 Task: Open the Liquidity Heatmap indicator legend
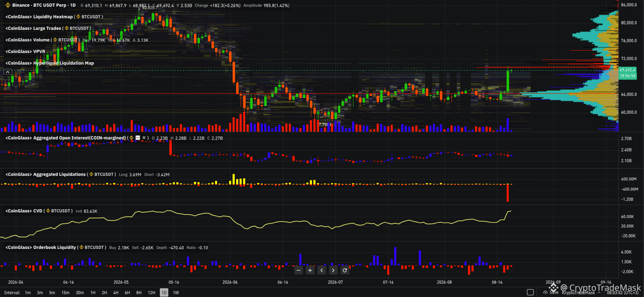click(54, 17)
